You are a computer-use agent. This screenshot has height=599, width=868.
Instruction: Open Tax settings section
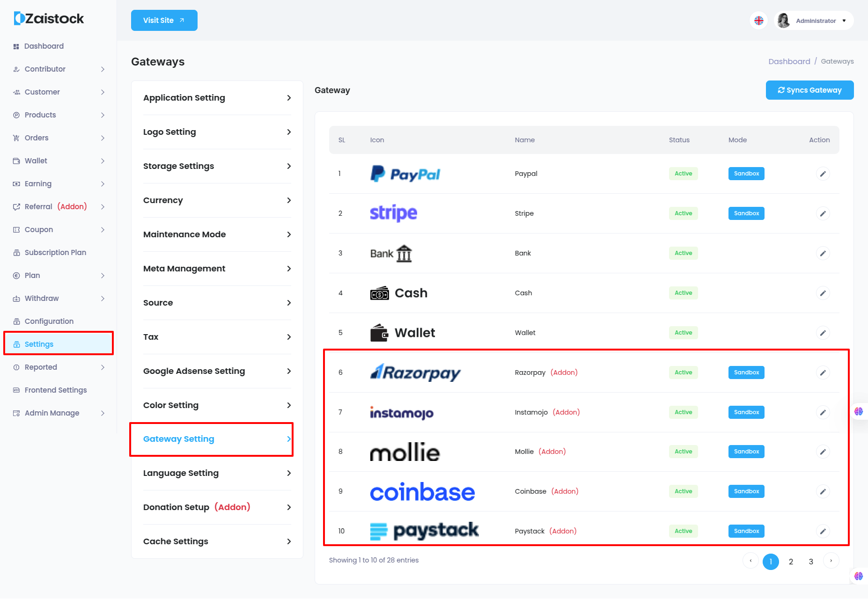(217, 337)
